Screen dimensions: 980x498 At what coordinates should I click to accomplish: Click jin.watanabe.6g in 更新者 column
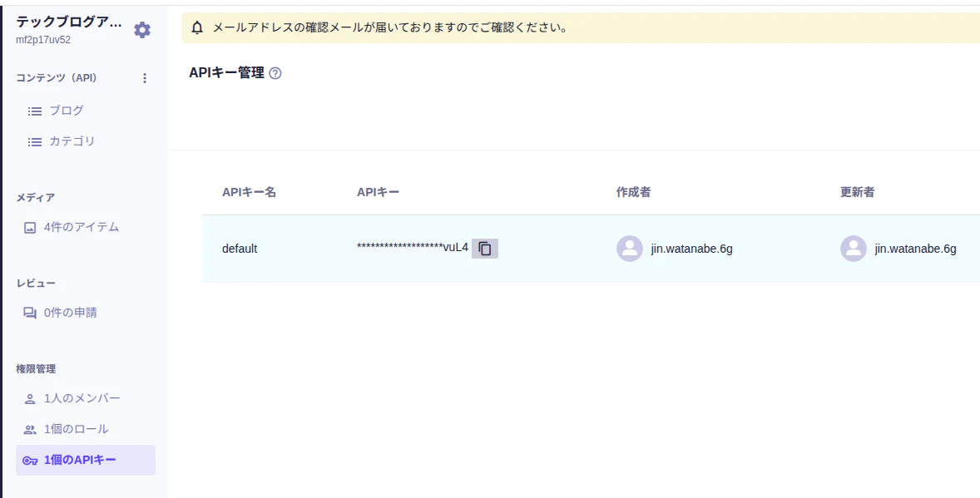pos(916,249)
